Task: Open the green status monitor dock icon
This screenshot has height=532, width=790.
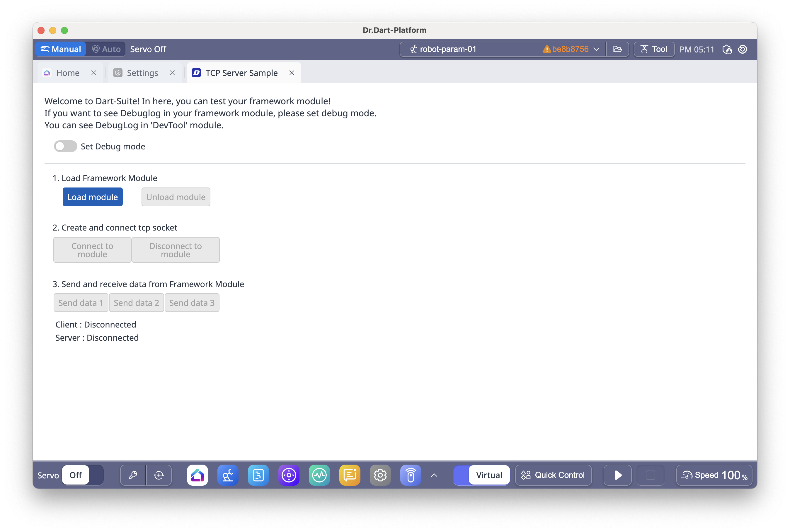Action: pyautogui.click(x=319, y=475)
